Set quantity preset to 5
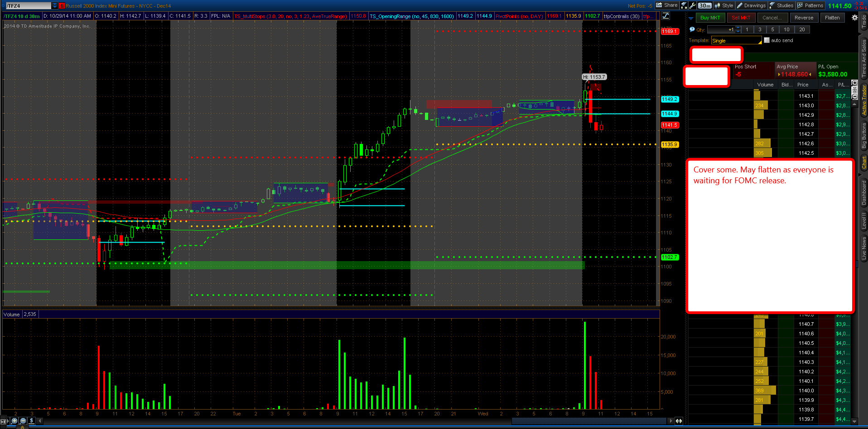Image resolution: width=868 pixels, height=429 pixels. pyautogui.click(x=772, y=29)
